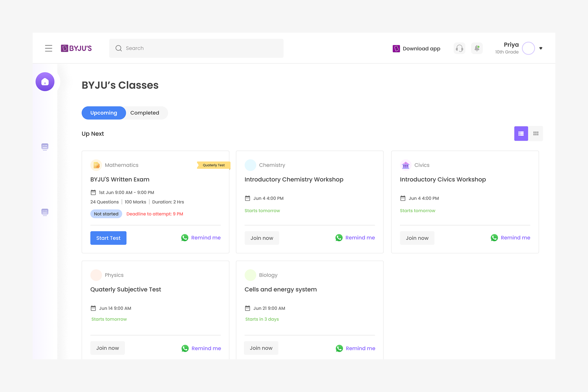
Task: Click calendar icon on Biology card
Action: [247, 308]
